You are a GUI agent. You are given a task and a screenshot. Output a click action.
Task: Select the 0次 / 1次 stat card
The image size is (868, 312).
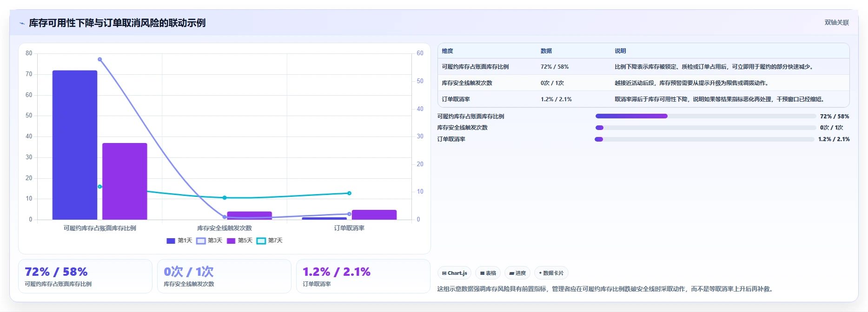pyautogui.click(x=224, y=276)
